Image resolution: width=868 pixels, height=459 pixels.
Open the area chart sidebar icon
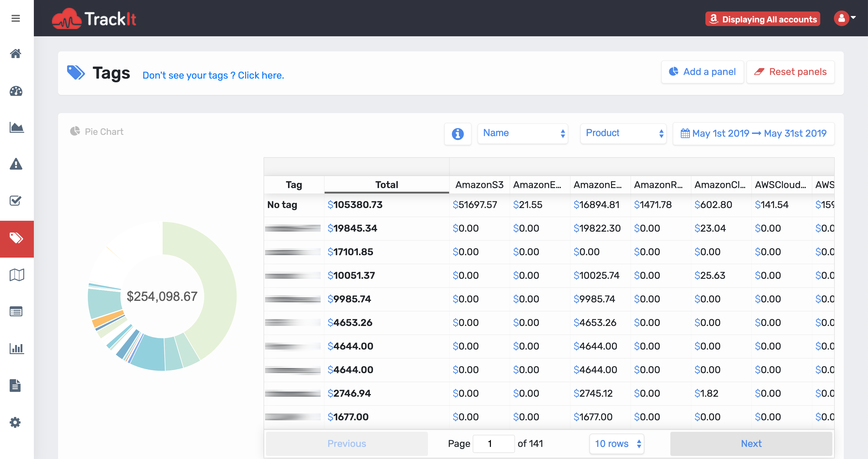(x=16, y=127)
